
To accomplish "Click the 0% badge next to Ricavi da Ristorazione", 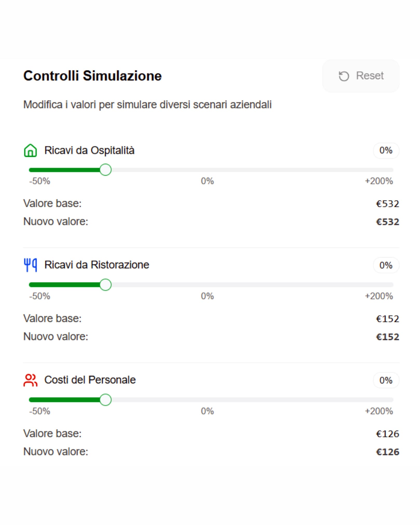I will [386, 265].
